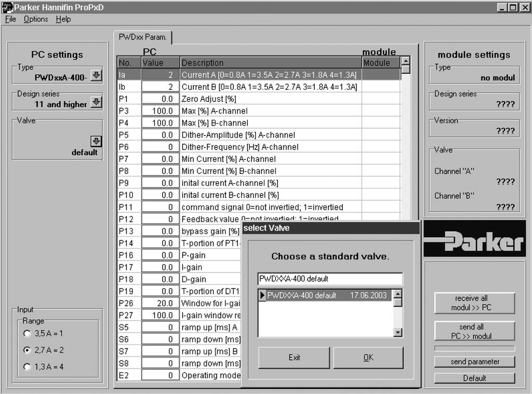Click the Value column header
This screenshot has width=532, height=394.
point(160,63)
